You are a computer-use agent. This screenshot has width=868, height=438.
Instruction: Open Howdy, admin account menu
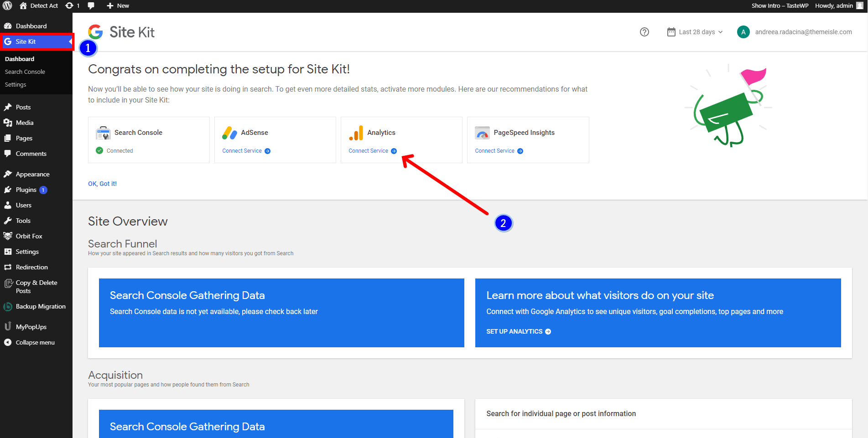point(838,6)
